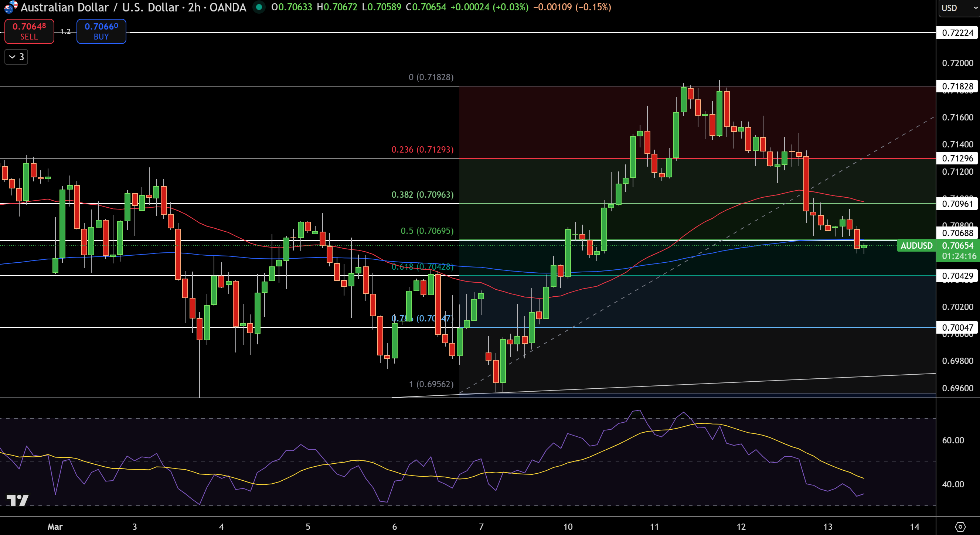Image resolution: width=980 pixels, height=535 pixels.
Task: Click the OANDA broker name in title
Action: (x=228, y=7)
